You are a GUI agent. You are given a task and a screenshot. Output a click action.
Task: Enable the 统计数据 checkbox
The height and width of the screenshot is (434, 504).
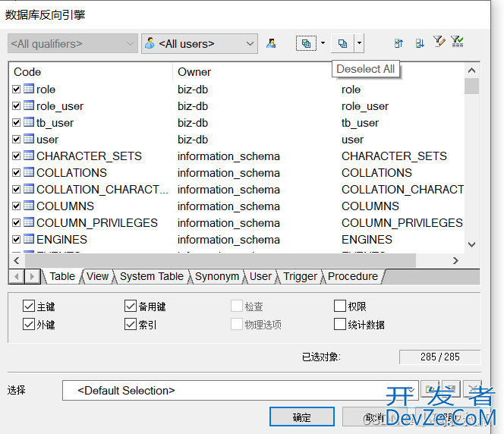pos(340,324)
